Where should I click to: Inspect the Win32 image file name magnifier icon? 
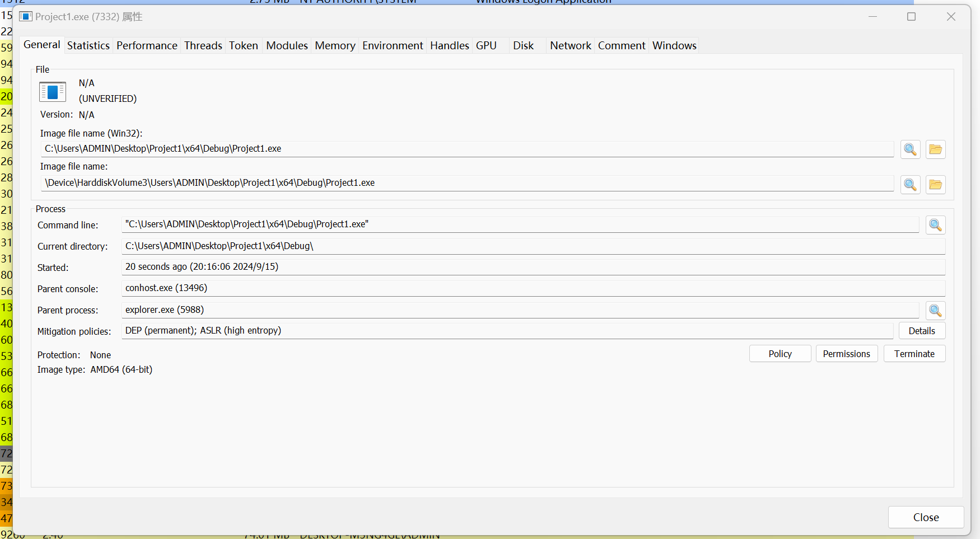910,149
